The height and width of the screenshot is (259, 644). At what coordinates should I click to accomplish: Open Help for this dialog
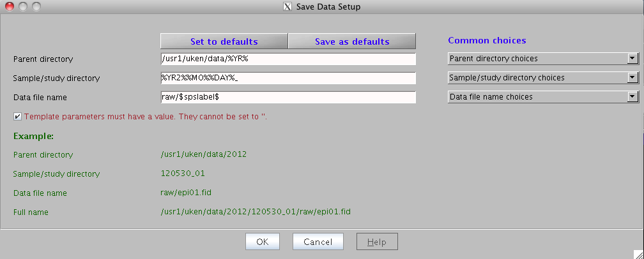click(x=377, y=242)
